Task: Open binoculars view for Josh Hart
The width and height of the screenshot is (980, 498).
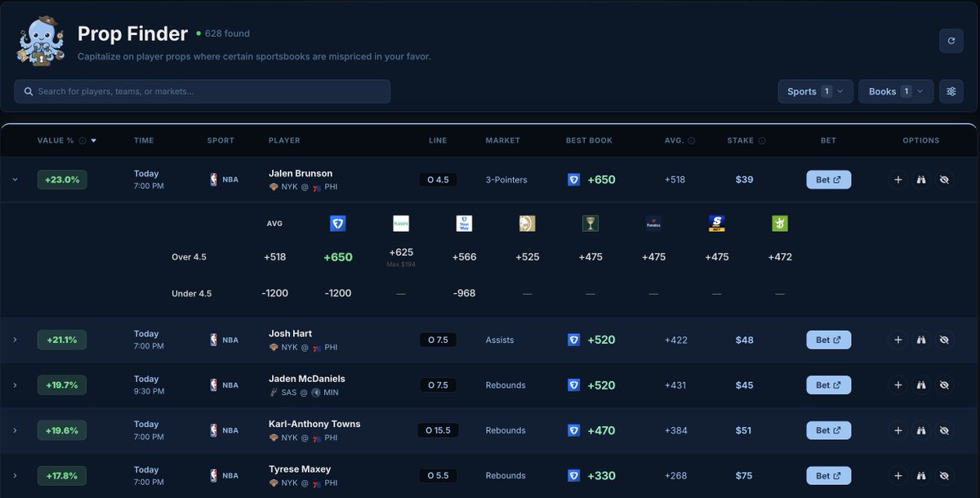Action: coord(921,340)
